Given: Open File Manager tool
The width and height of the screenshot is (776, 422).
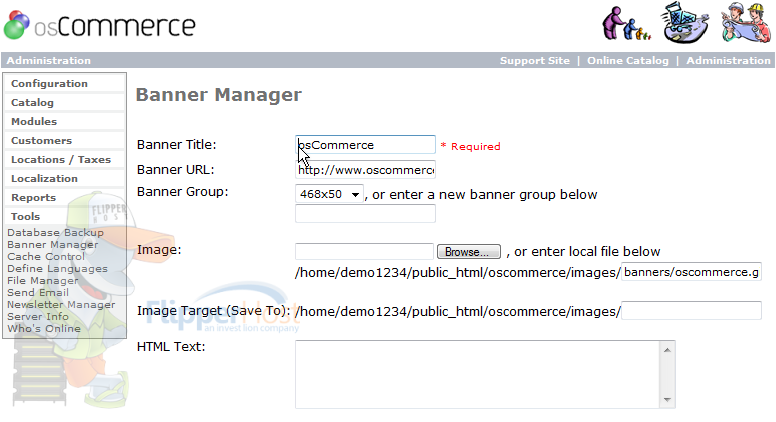Looking at the screenshot, I should 43,281.
